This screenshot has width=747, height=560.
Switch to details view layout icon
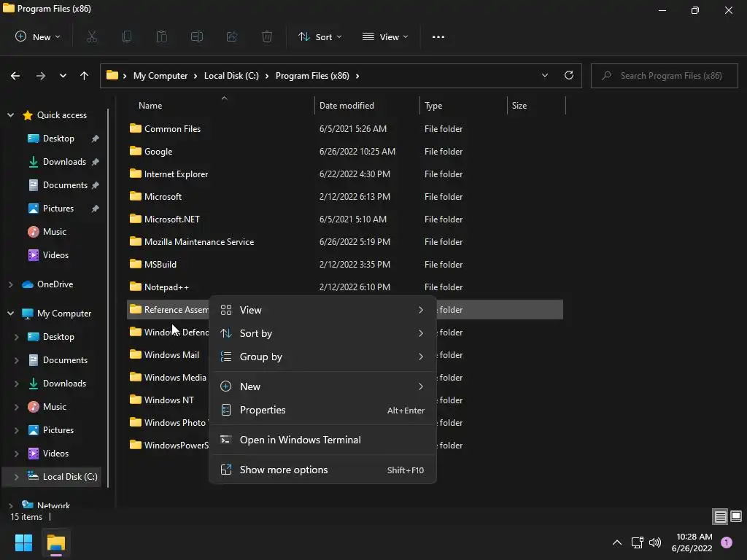tap(720, 516)
